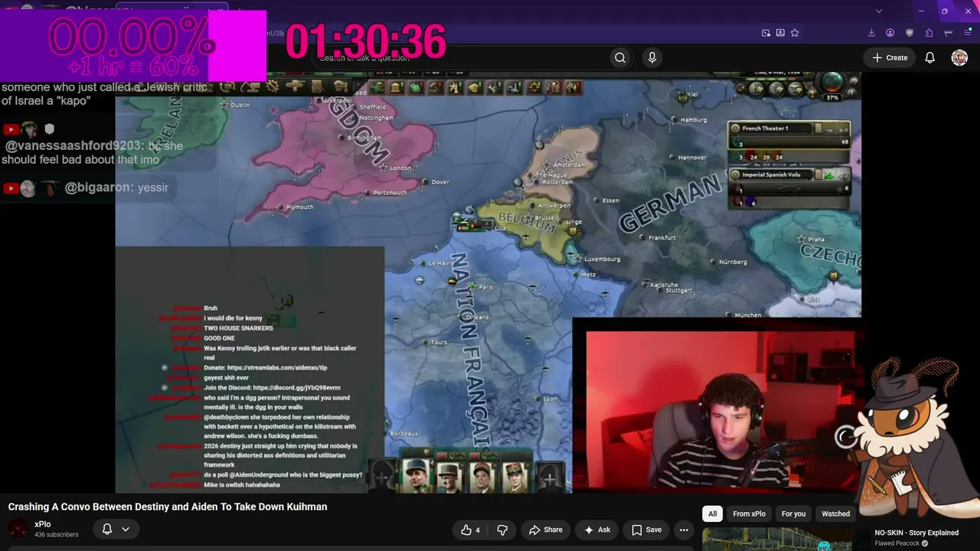Open the uBlock shield extension icon
This screenshot has width=980, height=551.
[x=910, y=33]
